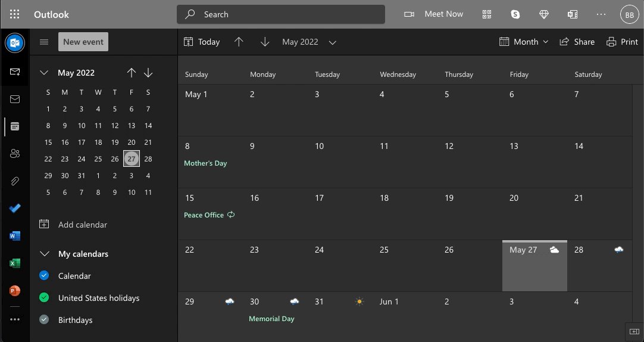Image resolution: width=644 pixels, height=342 pixels.
Task: Open the BB account profile circle
Action: point(629,14)
